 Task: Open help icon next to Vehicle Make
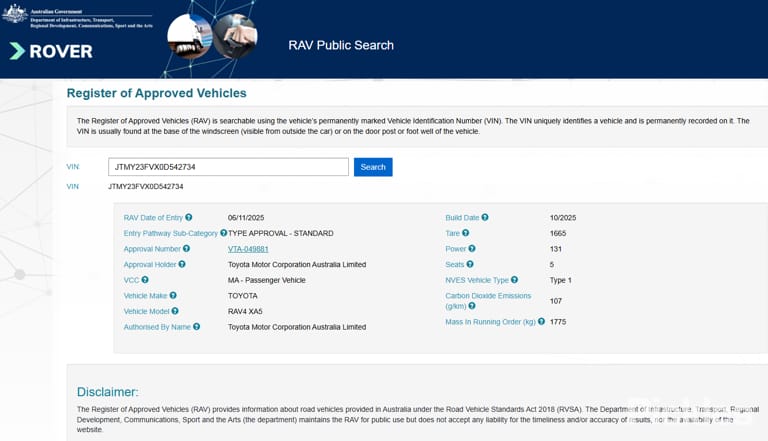pos(173,295)
